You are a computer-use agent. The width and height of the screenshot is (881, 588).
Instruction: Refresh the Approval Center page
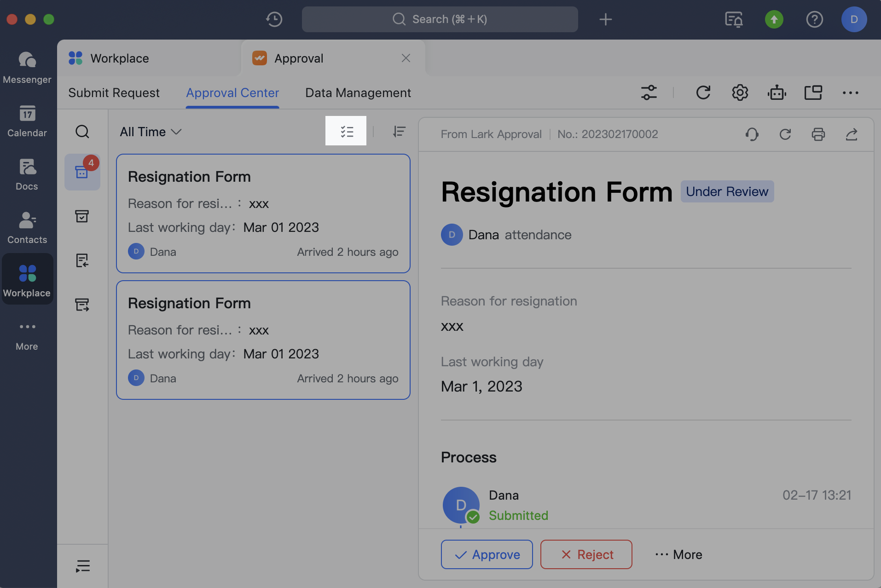[x=703, y=92]
